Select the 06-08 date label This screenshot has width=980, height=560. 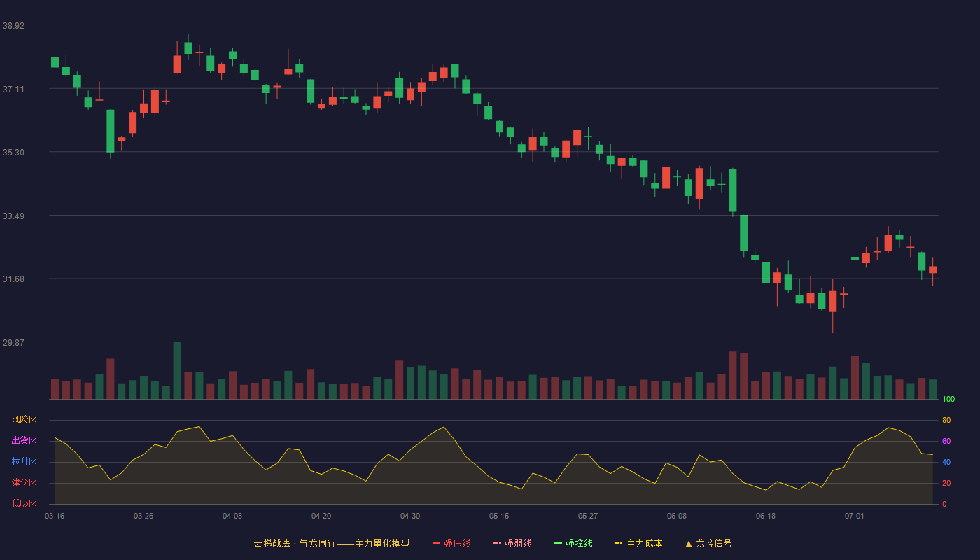coord(677,516)
